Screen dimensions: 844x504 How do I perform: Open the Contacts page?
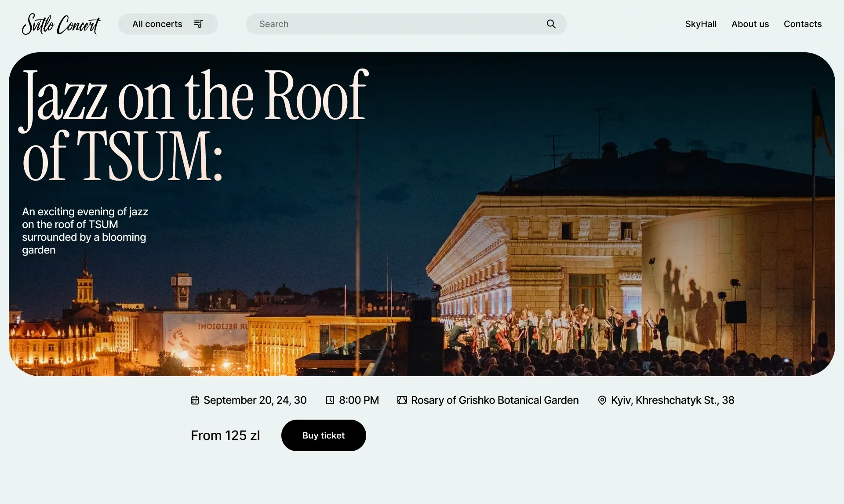coord(803,24)
